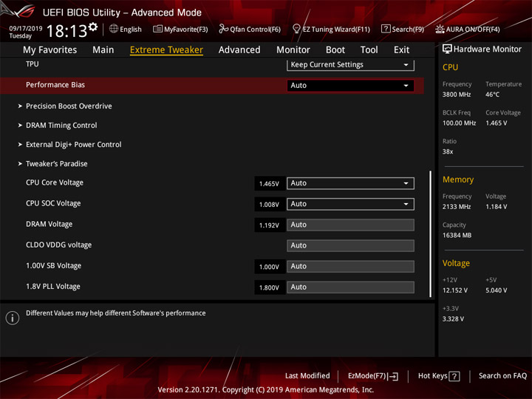532x399 pixels.
Task: Toggle the AURA ON/OFF light icon
Action: (440, 29)
